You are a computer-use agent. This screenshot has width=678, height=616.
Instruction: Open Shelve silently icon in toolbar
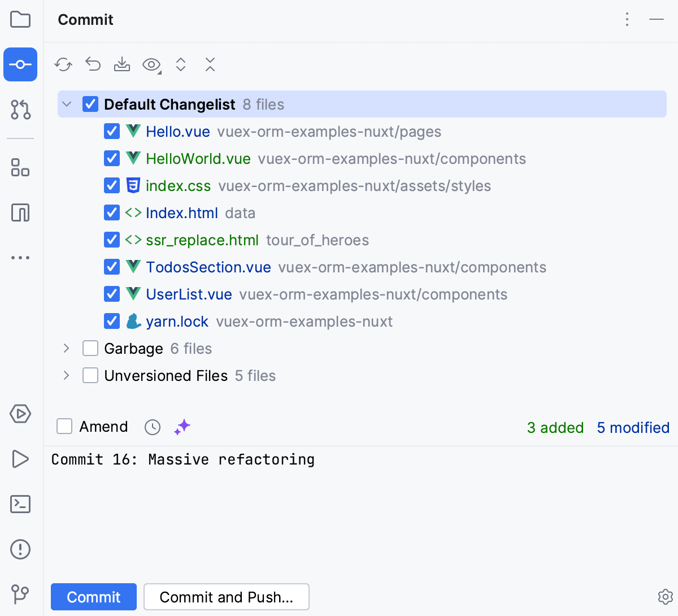click(122, 64)
